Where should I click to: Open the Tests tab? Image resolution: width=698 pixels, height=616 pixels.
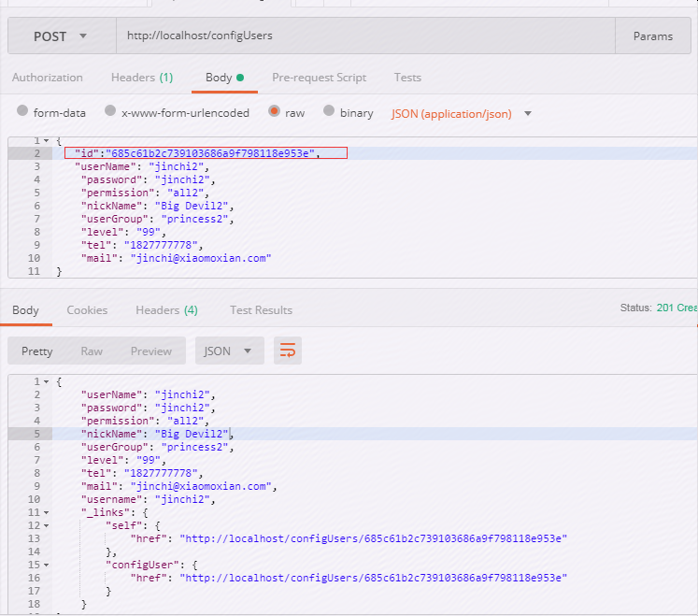click(x=407, y=78)
